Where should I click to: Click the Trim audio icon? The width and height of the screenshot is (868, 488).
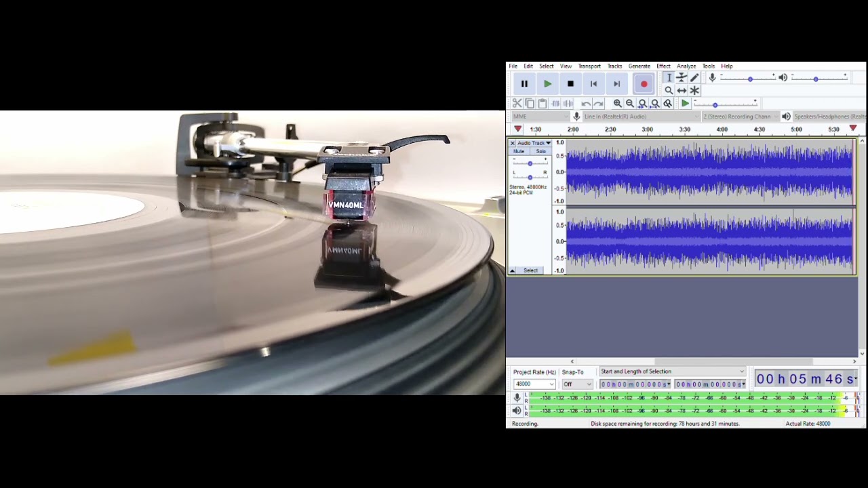coord(555,103)
